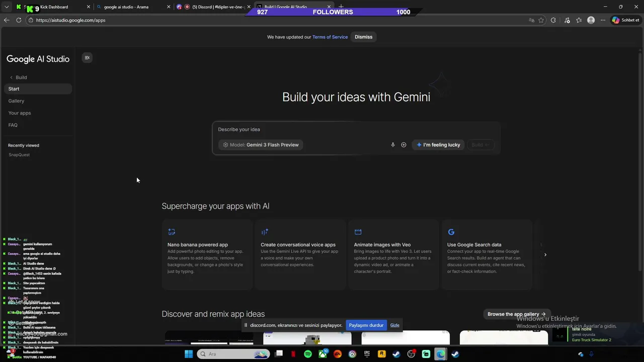Screen dimensions: 644x362
Task: Open the Copilot Sohbet et button
Action: point(625,20)
